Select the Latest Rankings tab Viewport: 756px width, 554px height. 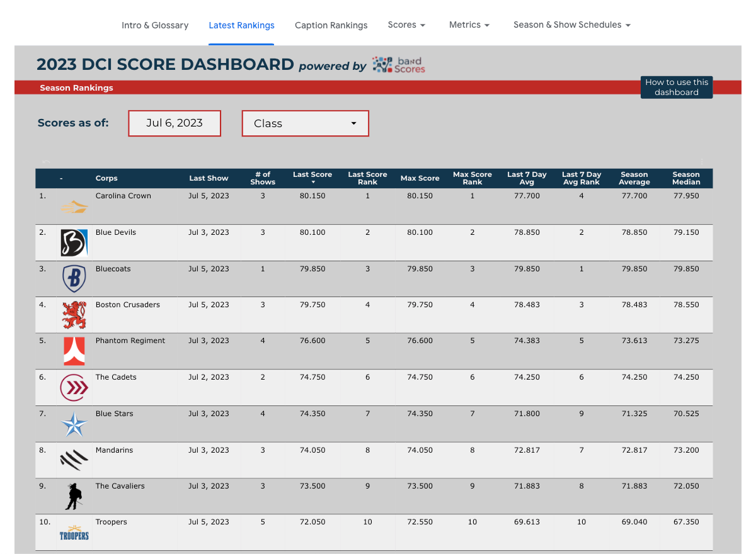click(241, 25)
